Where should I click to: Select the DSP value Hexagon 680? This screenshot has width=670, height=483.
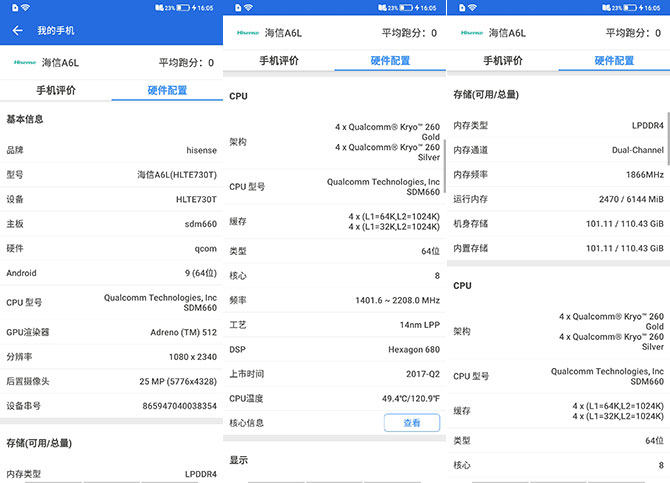[414, 350]
